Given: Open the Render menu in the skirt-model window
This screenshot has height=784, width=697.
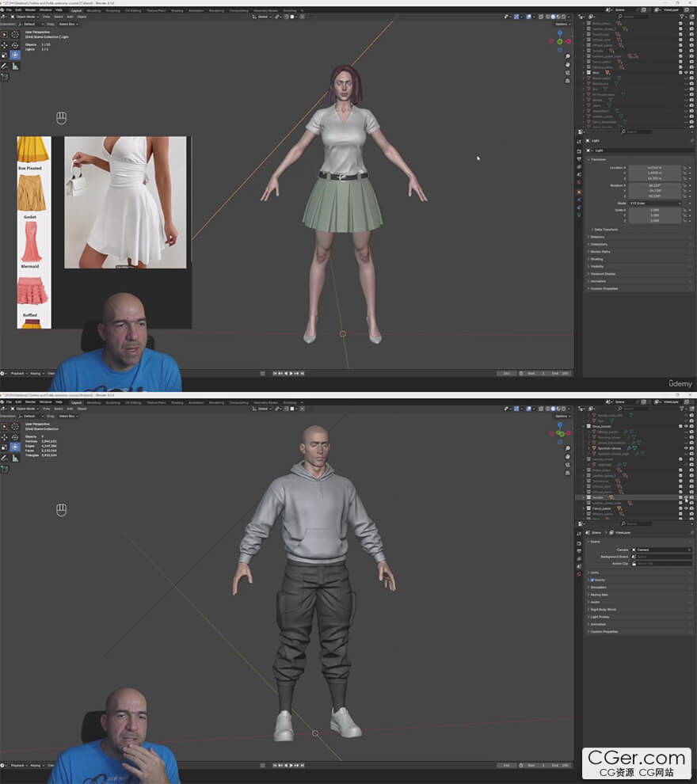Looking at the screenshot, I should click(29, 10).
